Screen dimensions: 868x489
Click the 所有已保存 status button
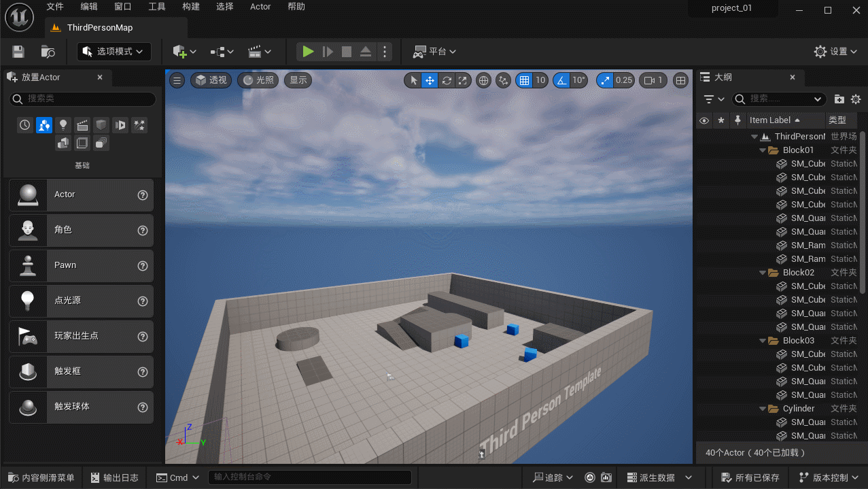750,477
